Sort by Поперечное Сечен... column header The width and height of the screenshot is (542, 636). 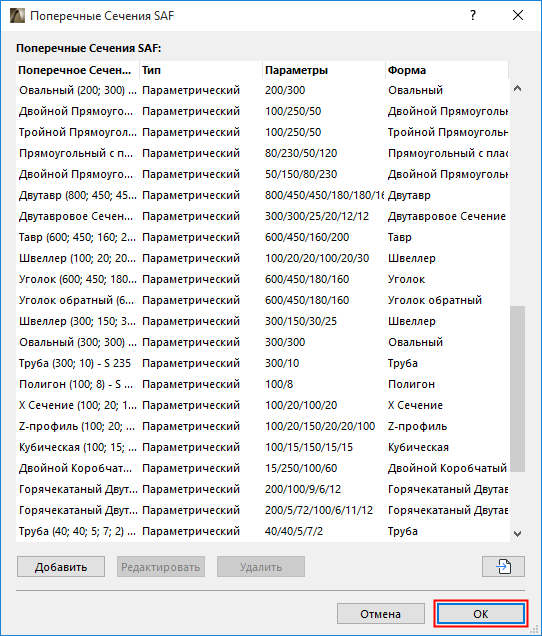point(77,70)
